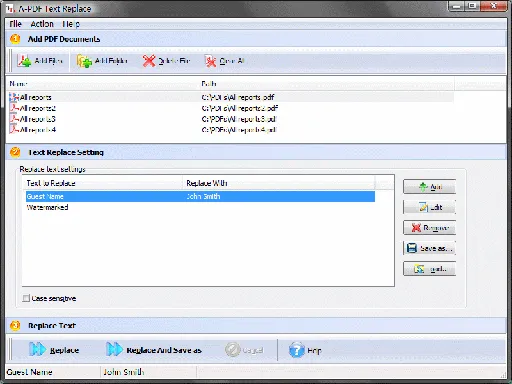
Task: Click the Edit button
Action: point(429,207)
